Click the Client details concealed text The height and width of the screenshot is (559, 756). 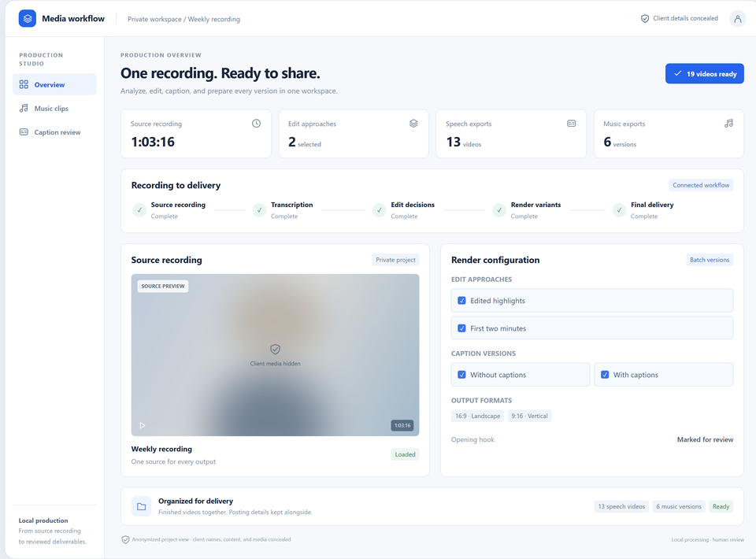(685, 18)
